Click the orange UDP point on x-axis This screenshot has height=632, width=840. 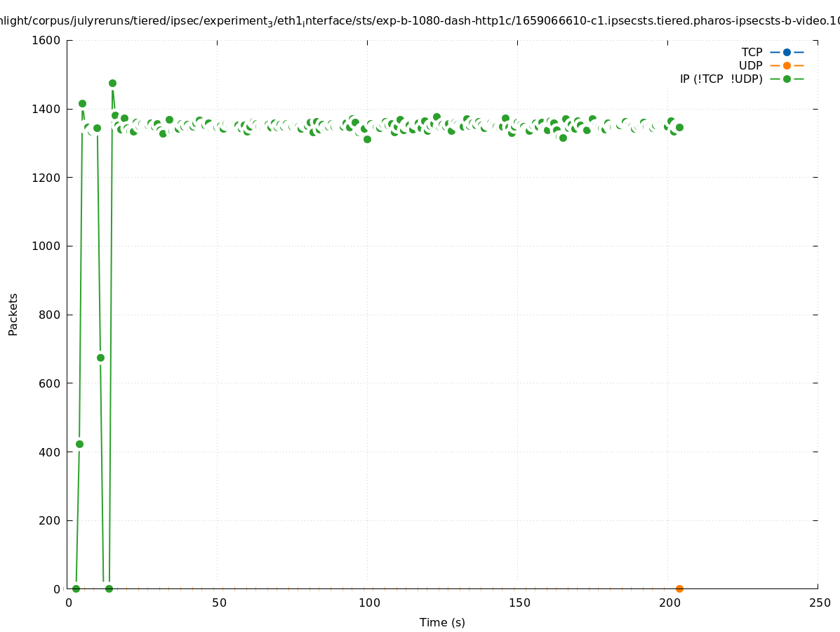coord(679,588)
